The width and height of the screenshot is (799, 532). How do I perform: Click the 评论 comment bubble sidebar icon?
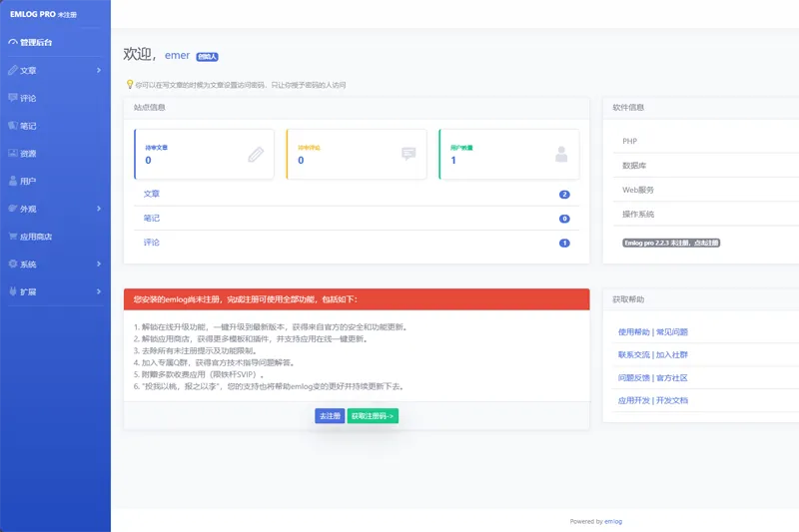(12, 98)
